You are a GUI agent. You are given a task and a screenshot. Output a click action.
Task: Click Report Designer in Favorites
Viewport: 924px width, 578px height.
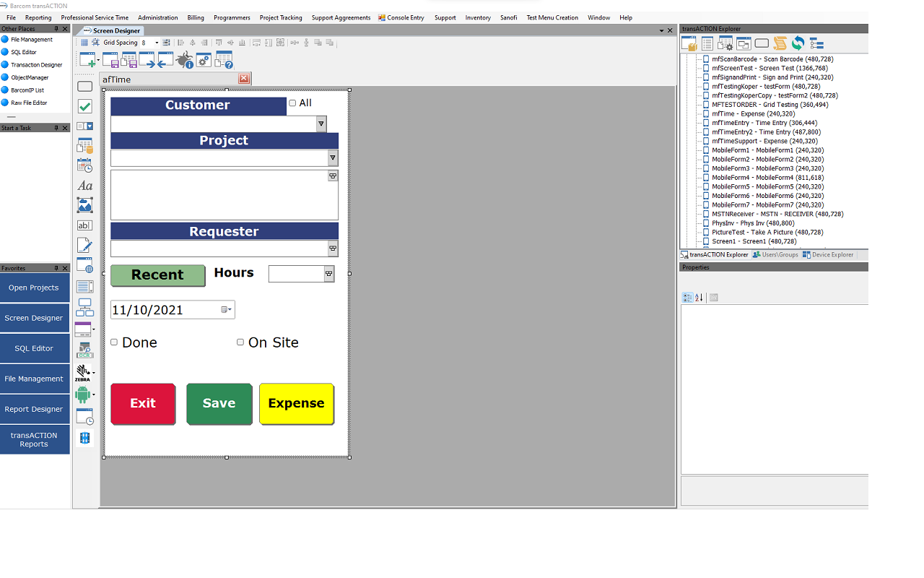[35, 409]
